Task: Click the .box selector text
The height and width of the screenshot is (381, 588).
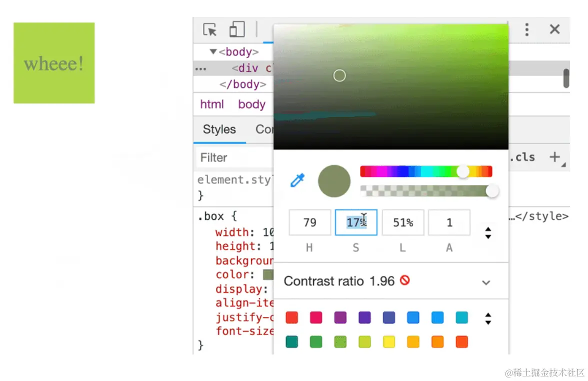Action: click(210, 216)
